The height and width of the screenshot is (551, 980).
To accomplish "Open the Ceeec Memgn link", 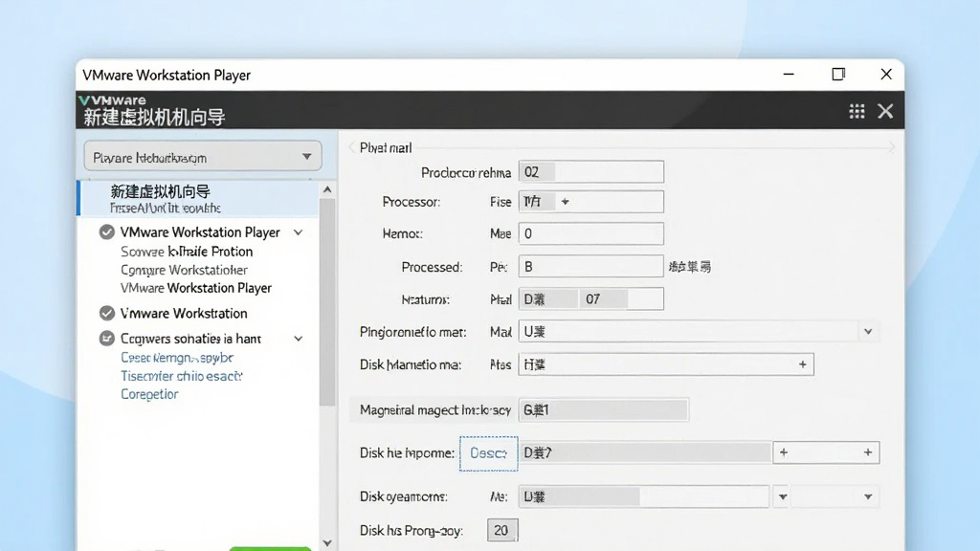I will (176, 358).
